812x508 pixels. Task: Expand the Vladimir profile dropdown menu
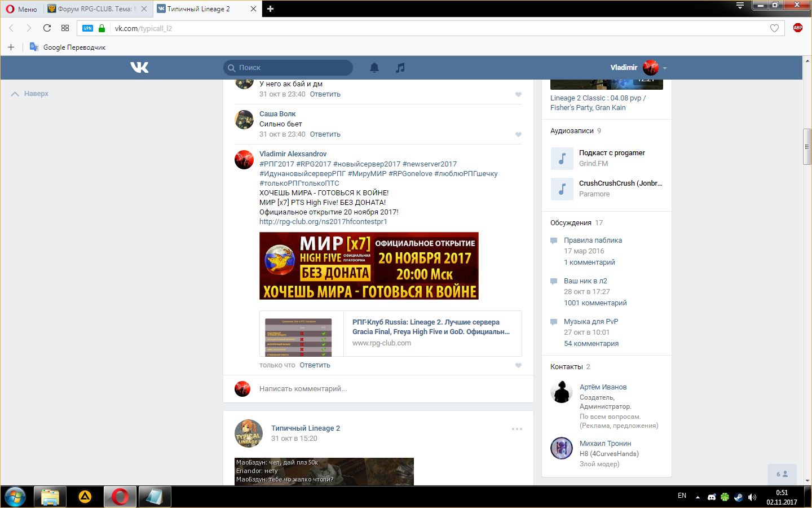pyautogui.click(x=665, y=68)
